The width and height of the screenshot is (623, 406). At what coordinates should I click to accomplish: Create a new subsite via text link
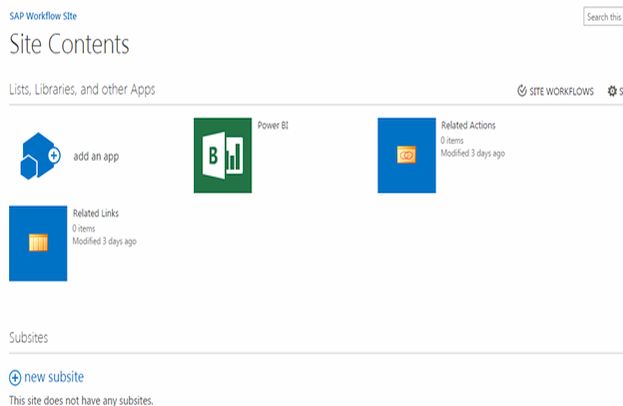pos(54,377)
